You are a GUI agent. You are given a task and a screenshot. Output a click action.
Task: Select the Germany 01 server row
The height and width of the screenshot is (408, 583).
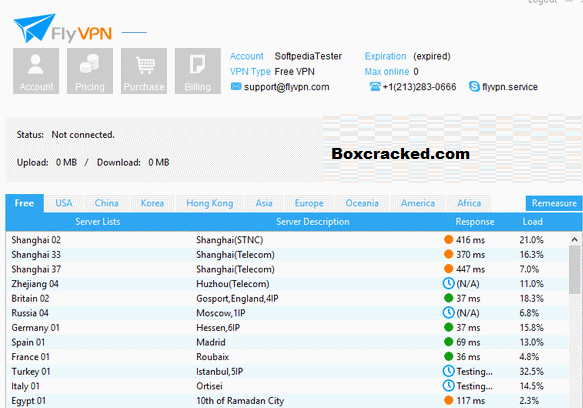point(287,328)
